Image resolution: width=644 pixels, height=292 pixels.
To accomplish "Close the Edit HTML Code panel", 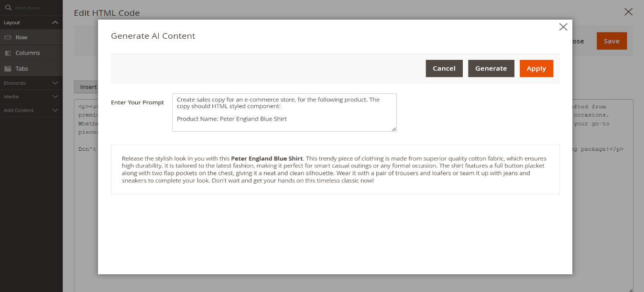I will 628,12.
